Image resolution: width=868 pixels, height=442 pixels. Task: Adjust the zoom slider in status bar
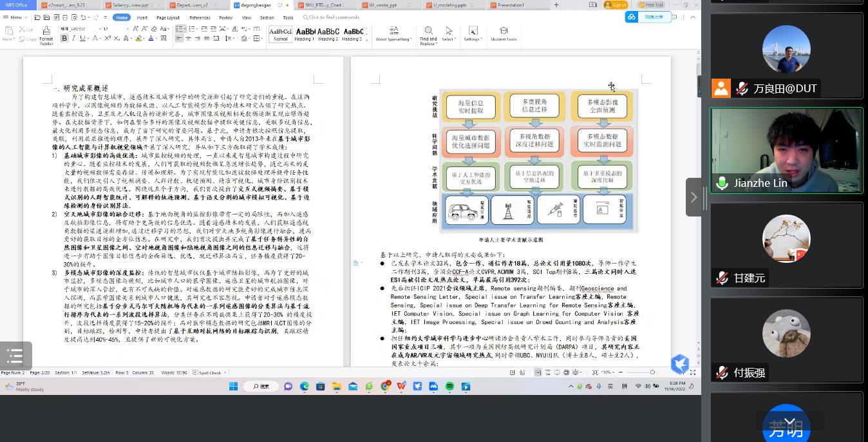click(652, 372)
